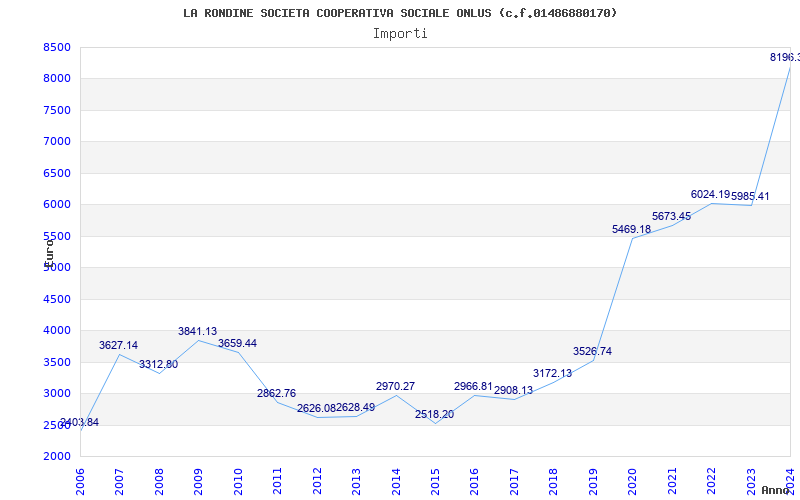
Task: Click the 5673.45 data label
Action: [x=671, y=216]
